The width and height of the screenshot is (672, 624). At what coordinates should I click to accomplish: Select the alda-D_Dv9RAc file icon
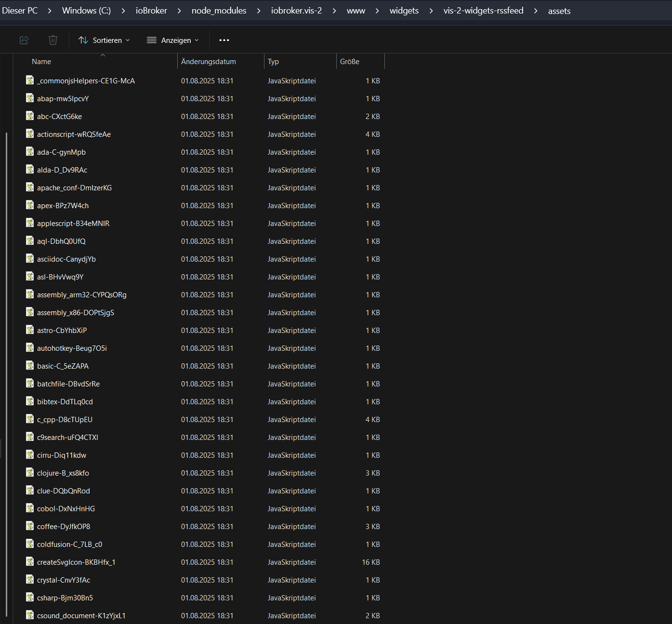(30, 170)
